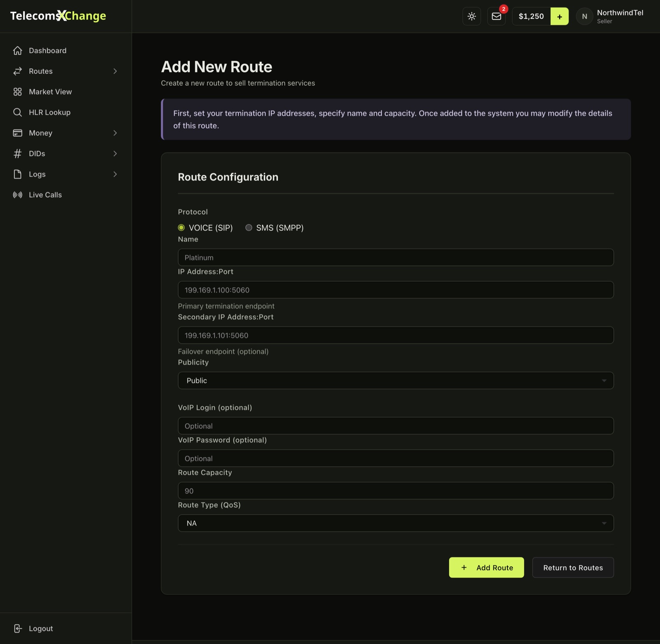Focus the VoIP Password input field
The image size is (660, 644).
coord(396,458)
